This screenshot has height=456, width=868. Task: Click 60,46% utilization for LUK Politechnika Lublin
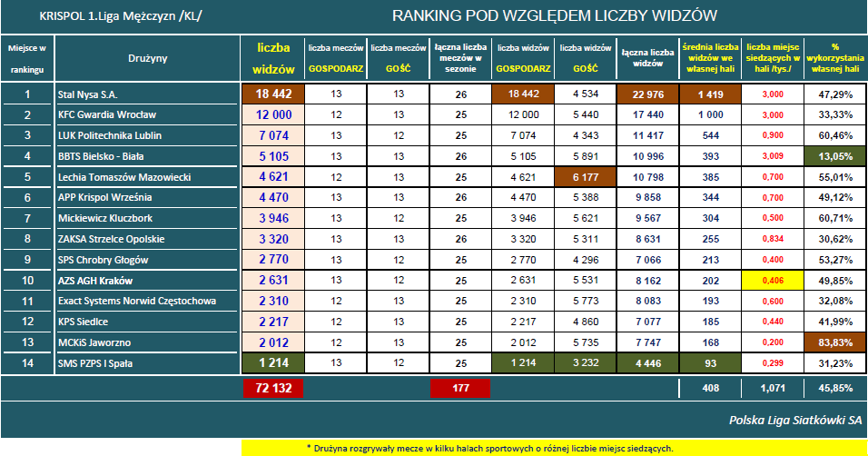pos(835,135)
